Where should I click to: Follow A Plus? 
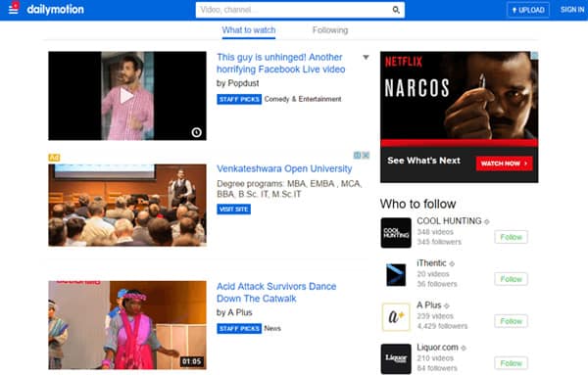coord(512,321)
